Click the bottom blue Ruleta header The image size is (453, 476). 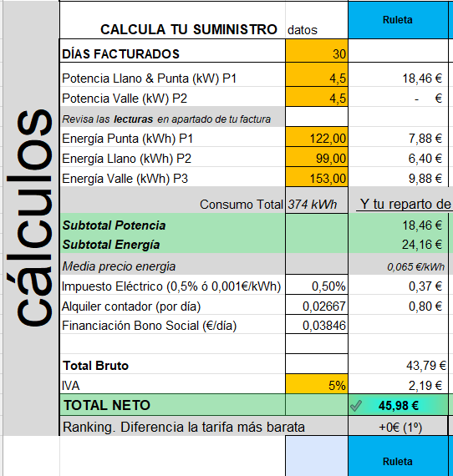(x=398, y=456)
